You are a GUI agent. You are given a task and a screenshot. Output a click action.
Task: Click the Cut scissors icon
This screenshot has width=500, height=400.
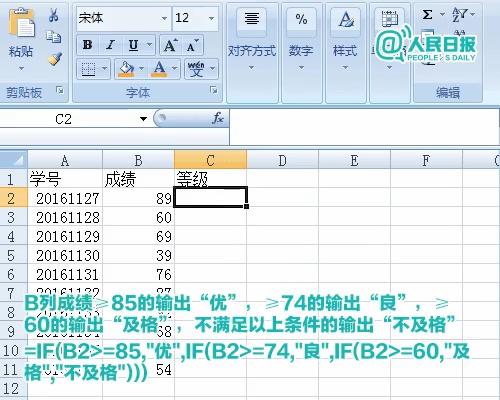pos(53,15)
